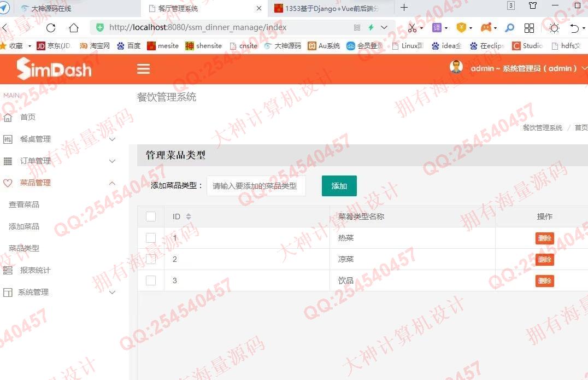Screen dimensions: 588x380
Task: Open 菜品类型 in sidebar
Action: (x=24, y=248)
